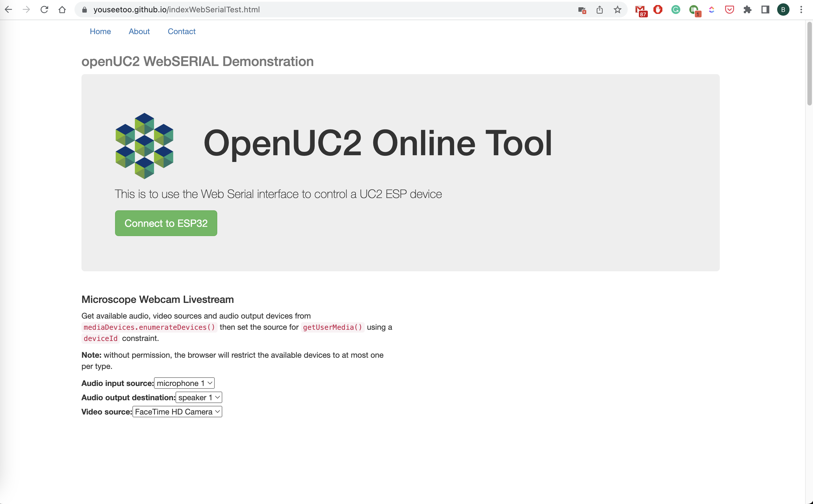
Task: Open the ClickUp extension icon
Action: [712, 10]
